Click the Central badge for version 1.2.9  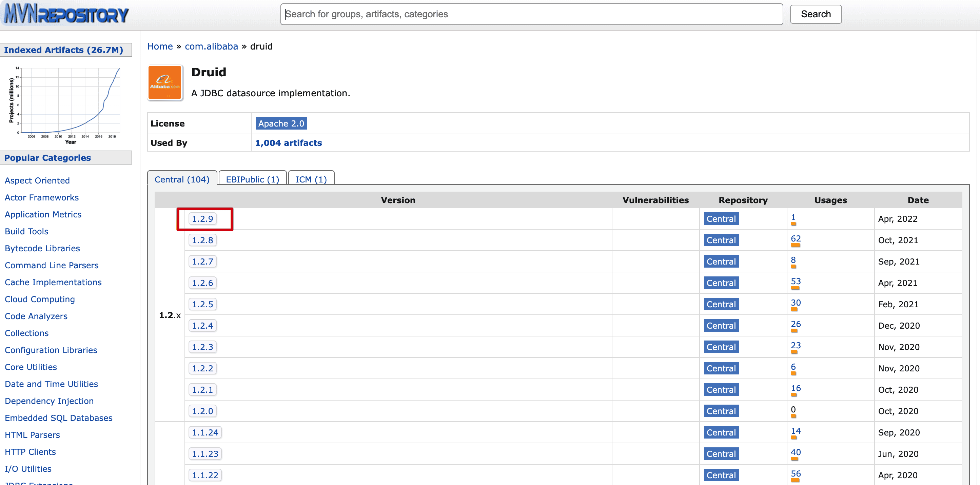[x=721, y=219]
